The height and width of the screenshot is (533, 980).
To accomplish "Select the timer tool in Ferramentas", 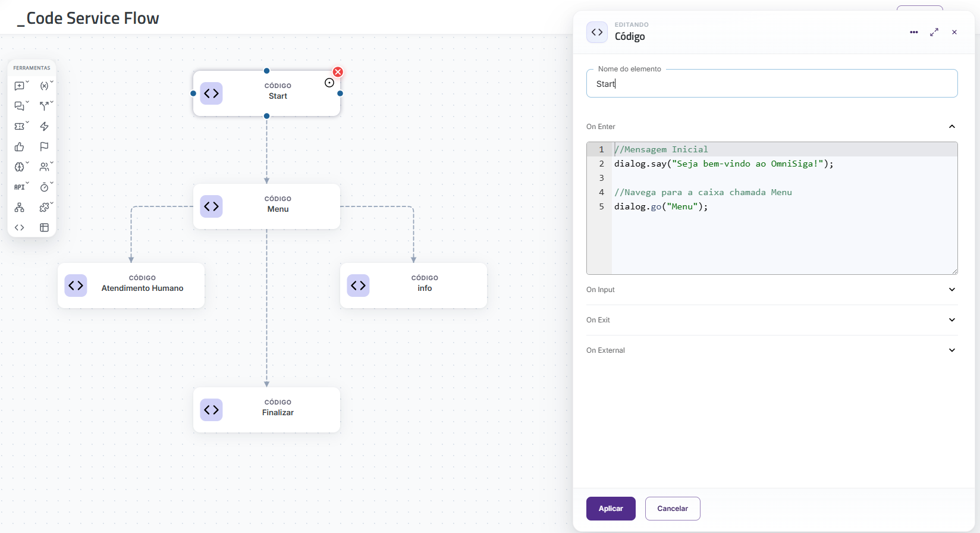I will (45, 187).
